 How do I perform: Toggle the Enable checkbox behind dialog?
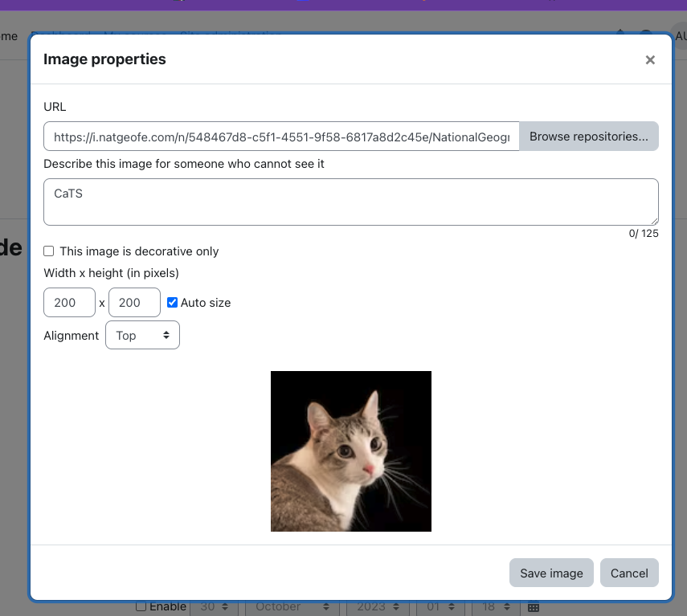[x=141, y=607]
